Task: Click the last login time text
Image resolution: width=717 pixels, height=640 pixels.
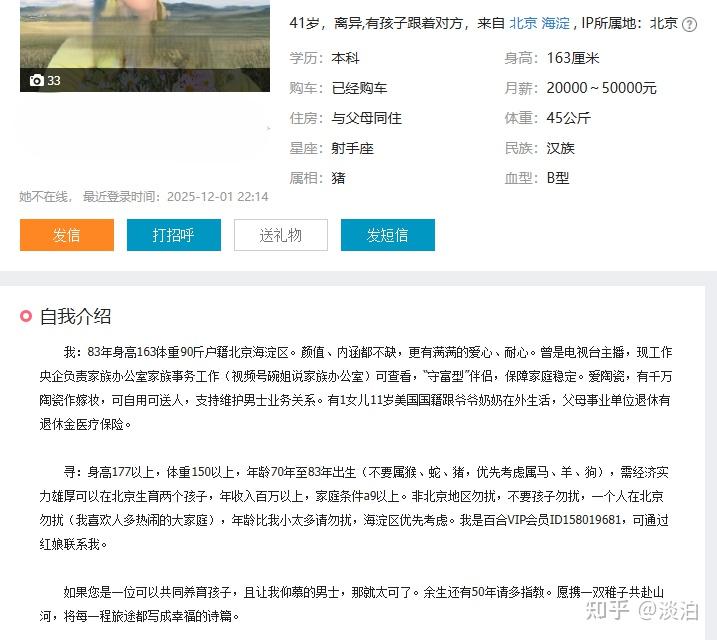Action: pos(176,197)
